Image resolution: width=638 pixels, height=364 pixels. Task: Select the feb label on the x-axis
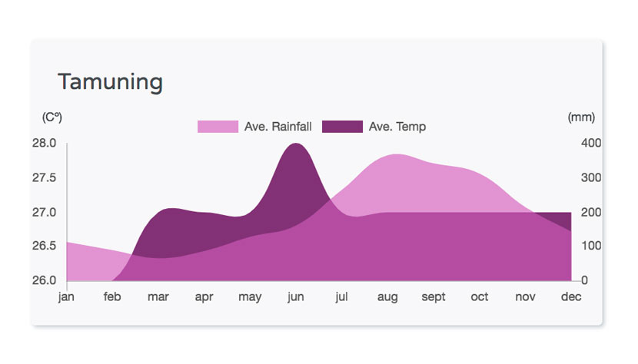coord(112,296)
